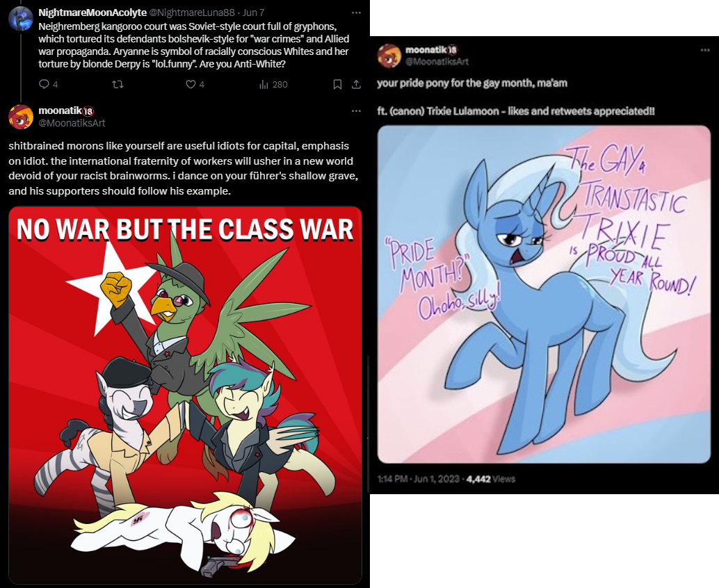The height and width of the screenshot is (588, 719).
Task: Open more options on the pride pony post
Action: tap(705, 50)
